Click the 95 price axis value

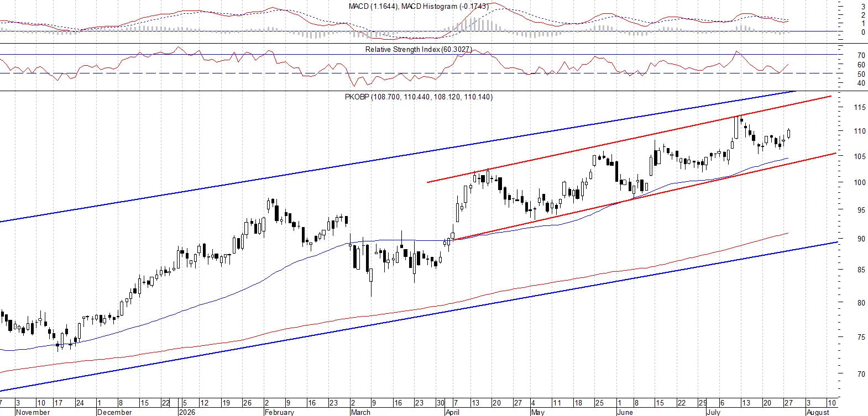click(x=861, y=210)
